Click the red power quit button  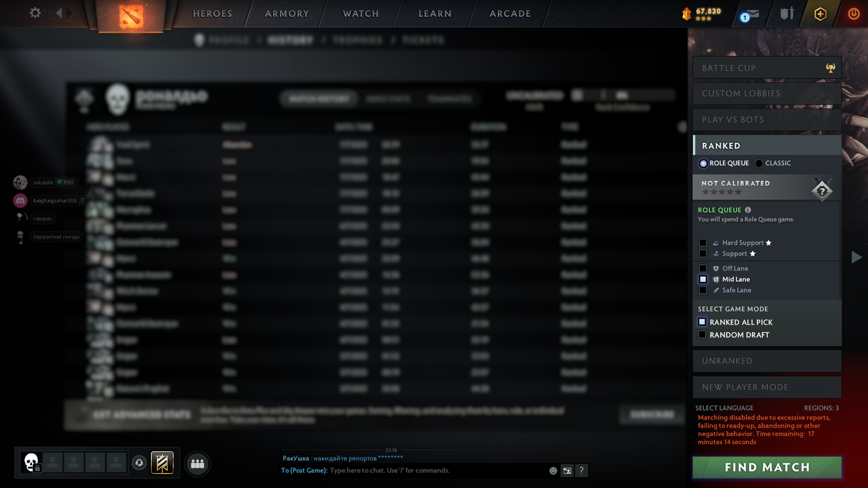pyautogui.click(x=854, y=14)
